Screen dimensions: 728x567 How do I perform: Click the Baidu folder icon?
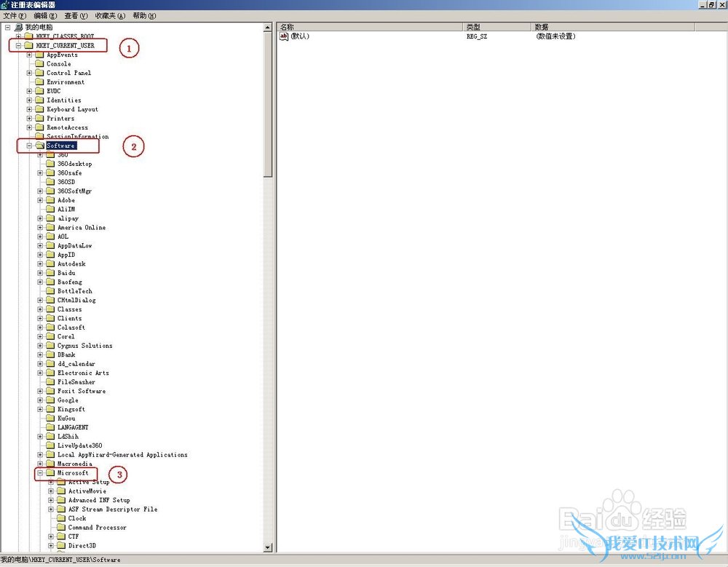[50, 273]
